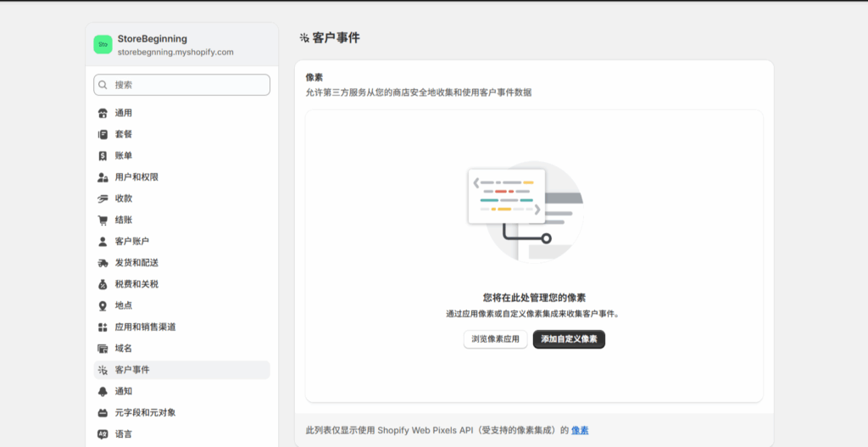Click the 通知 bell icon
868x447 pixels.
103,391
